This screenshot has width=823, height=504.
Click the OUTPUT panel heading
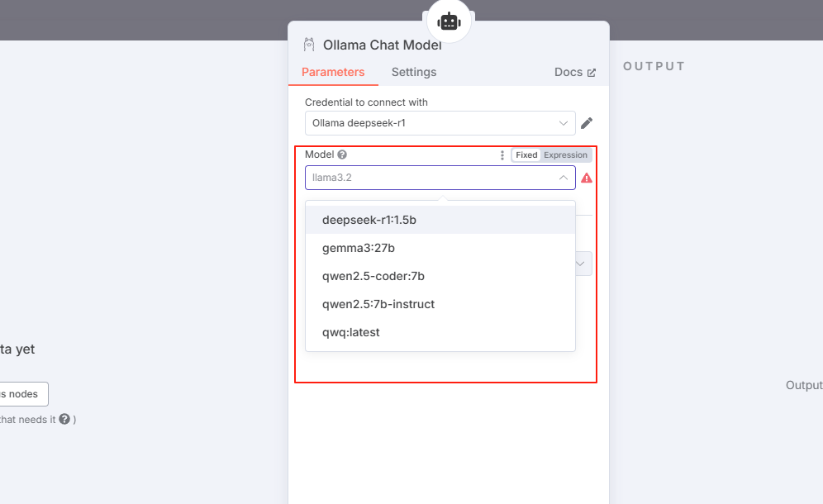pyautogui.click(x=654, y=66)
